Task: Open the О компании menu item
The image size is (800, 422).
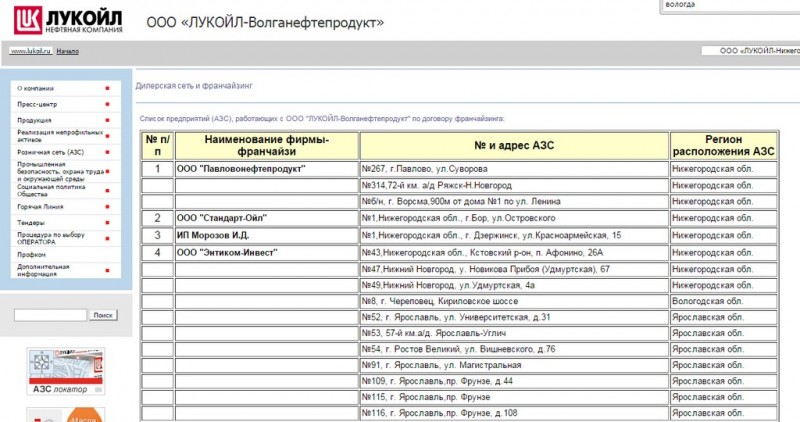Action: click(35, 88)
